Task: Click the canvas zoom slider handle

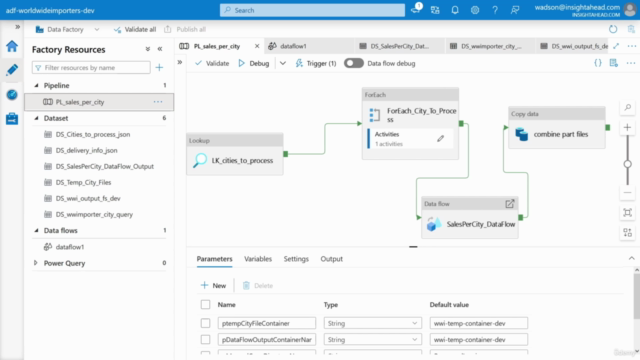Action: click(627, 164)
